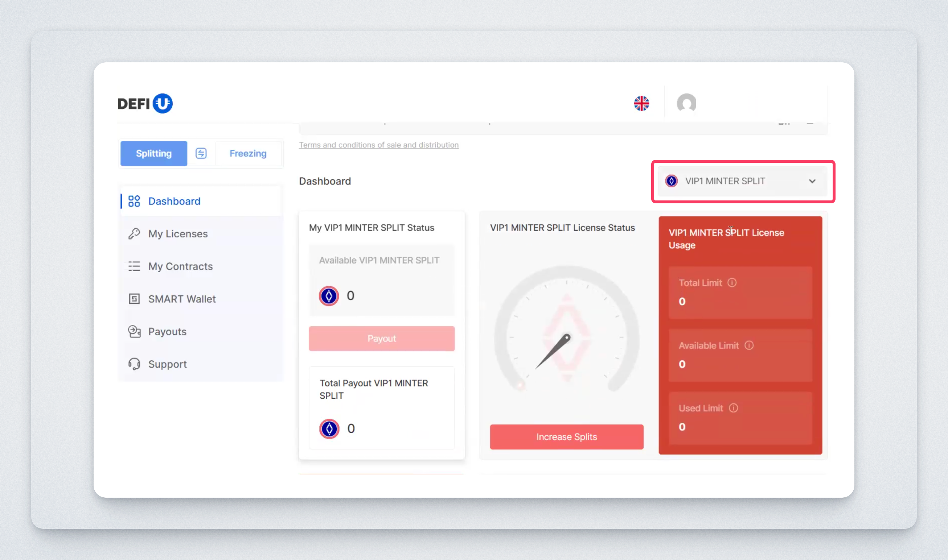Go to SMART Wallet page
Viewport: 948px width, 560px height.
click(x=182, y=299)
